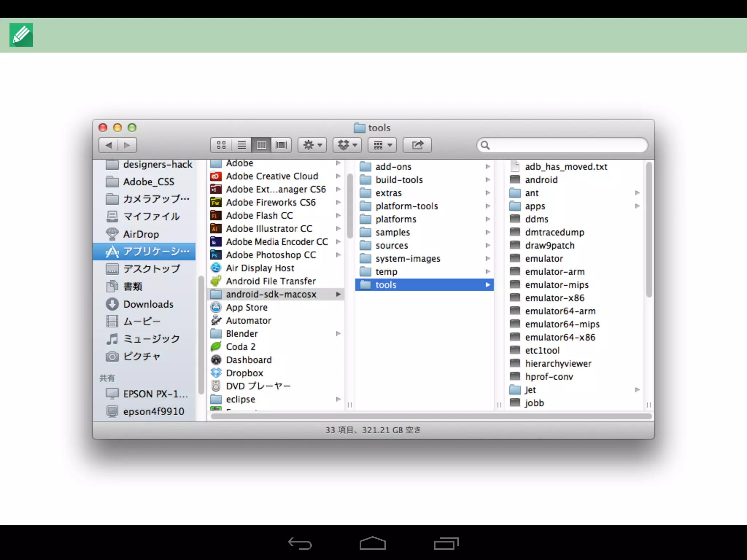Open the item arrangement dropdown
The image size is (747, 560).
382,145
